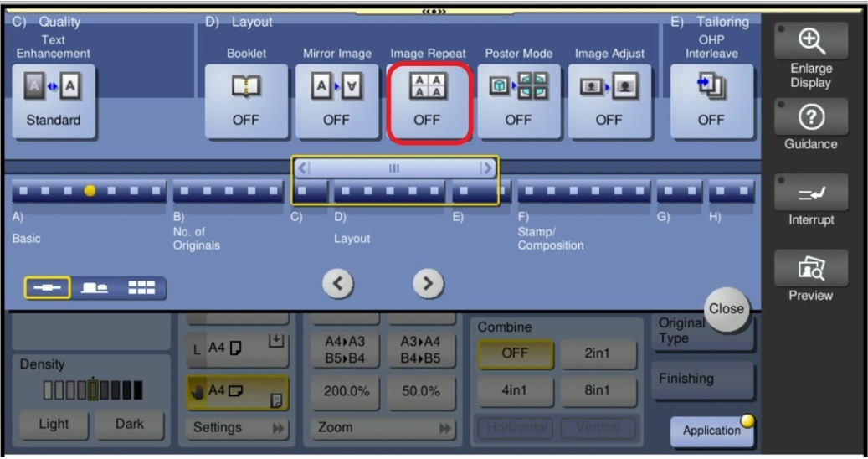
Task: Open Poster Mode setting
Action: pyautogui.click(x=518, y=100)
